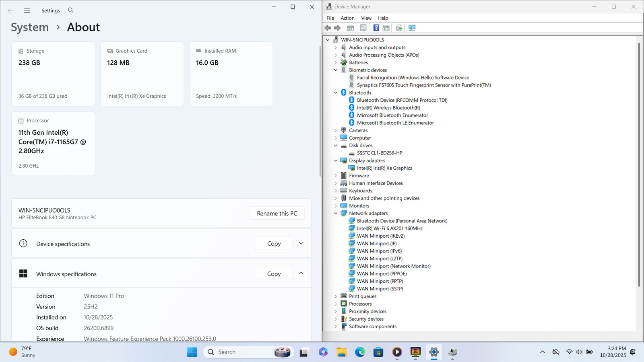Click the Update device driver toolbar icon
Screen dimensions: 644x362
pyautogui.click(x=399, y=28)
